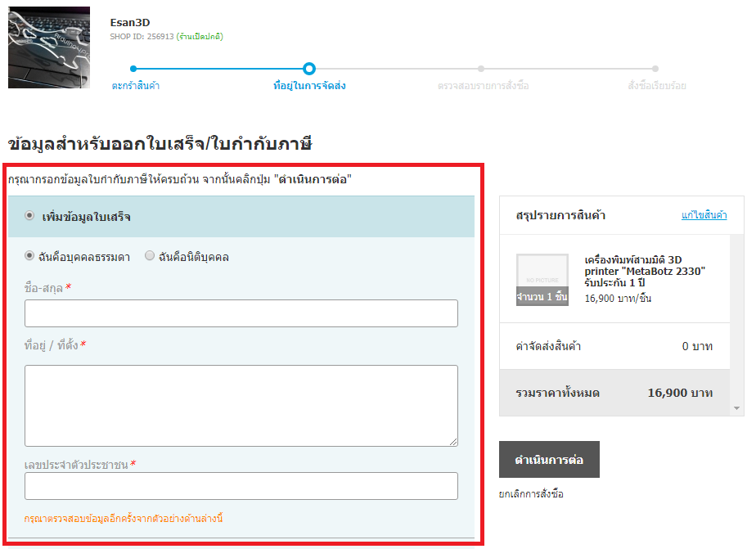The image size is (756, 549).
Task: Click the สั่งซื้อเรียบร้อย step circle
Action: click(x=655, y=69)
